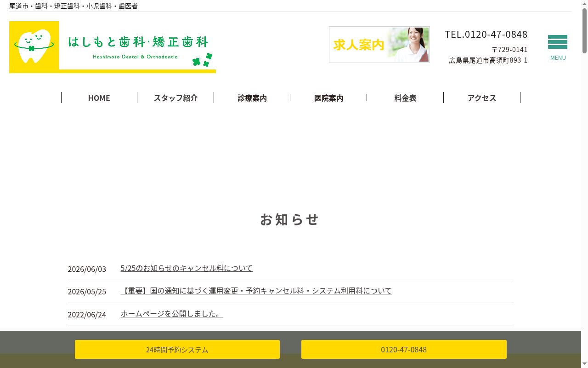Go to HOME navigation item

point(99,98)
